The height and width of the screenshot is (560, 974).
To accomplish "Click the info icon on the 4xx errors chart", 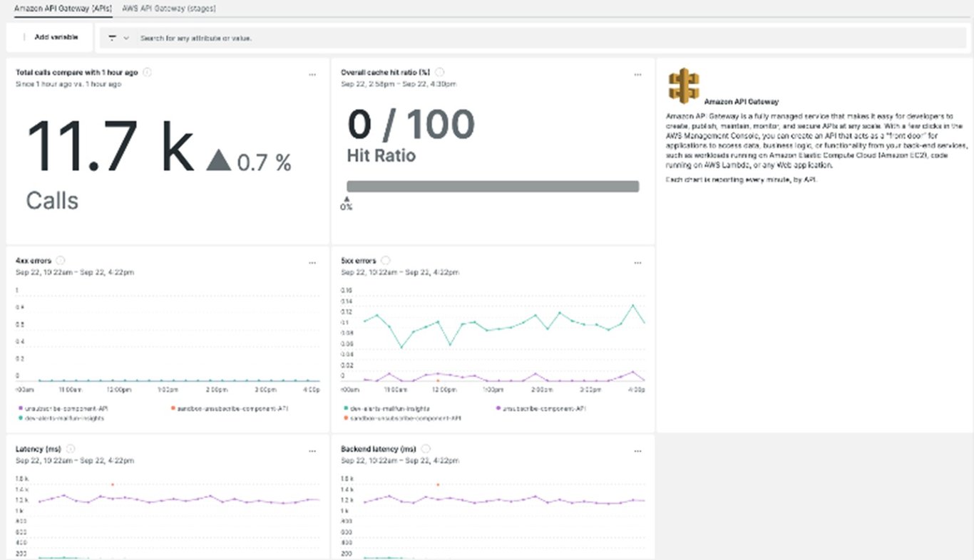I will coord(61,260).
